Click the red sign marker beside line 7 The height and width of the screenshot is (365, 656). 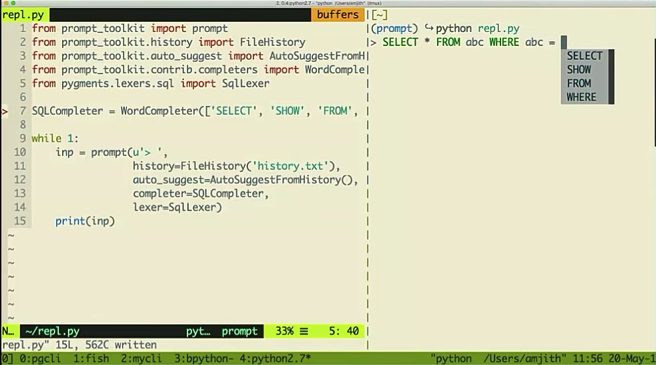tap(5, 111)
